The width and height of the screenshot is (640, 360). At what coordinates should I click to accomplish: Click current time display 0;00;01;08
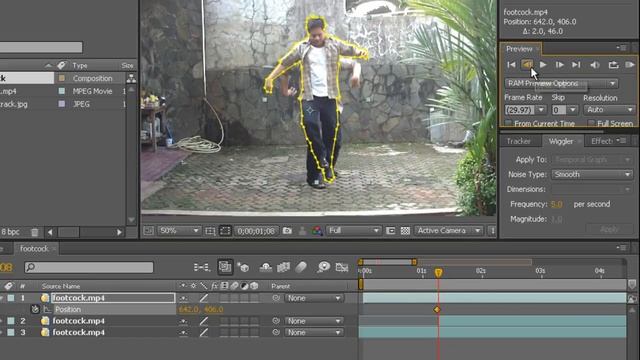pyautogui.click(x=256, y=231)
